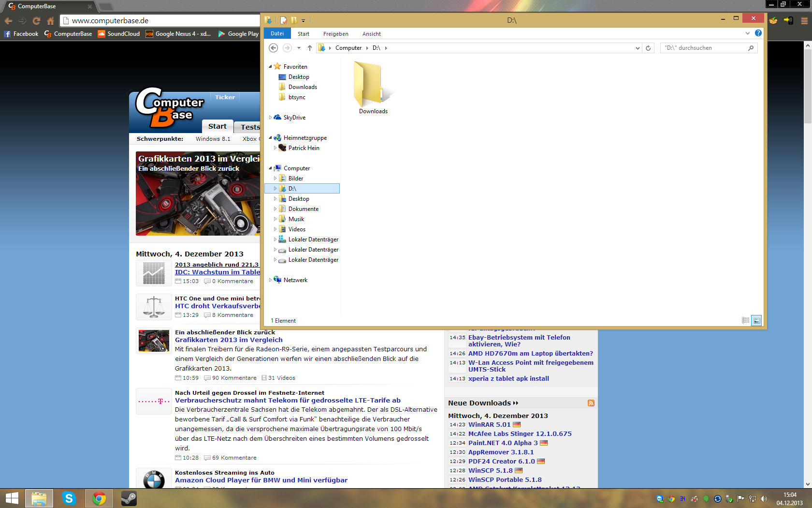Click the magnifier in Explorer's search box
812x508 pixels.
tap(751, 48)
